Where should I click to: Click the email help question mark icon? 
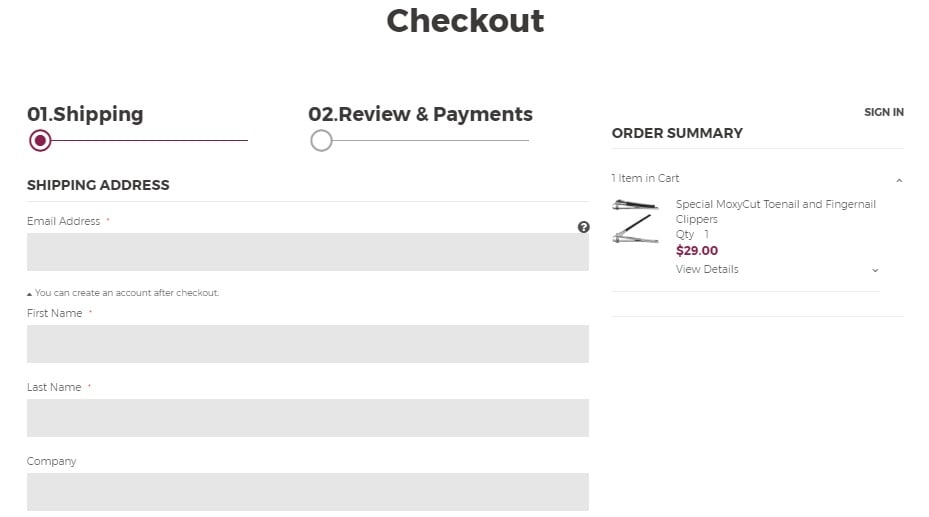pos(584,227)
